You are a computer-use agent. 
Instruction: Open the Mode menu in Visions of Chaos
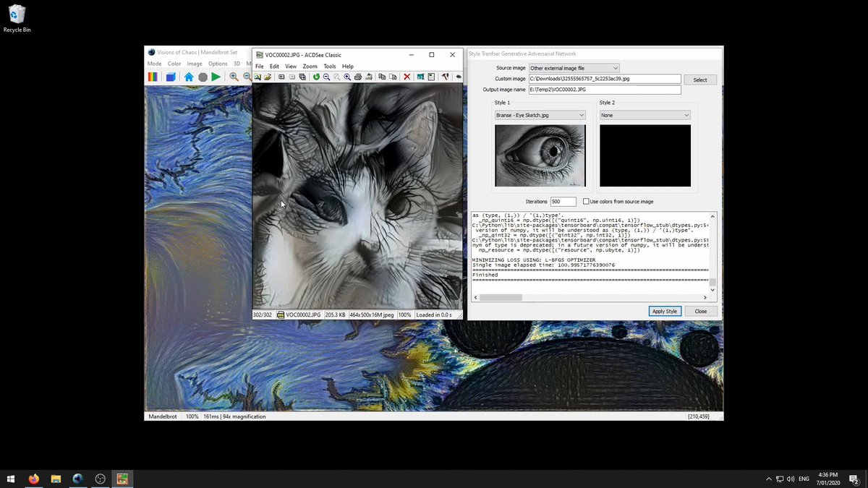click(154, 64)
